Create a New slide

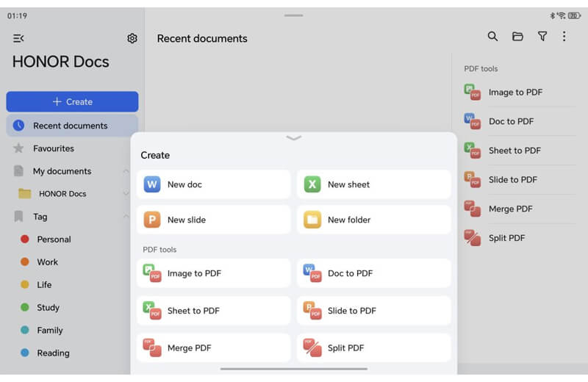click(x=213, y=220)
